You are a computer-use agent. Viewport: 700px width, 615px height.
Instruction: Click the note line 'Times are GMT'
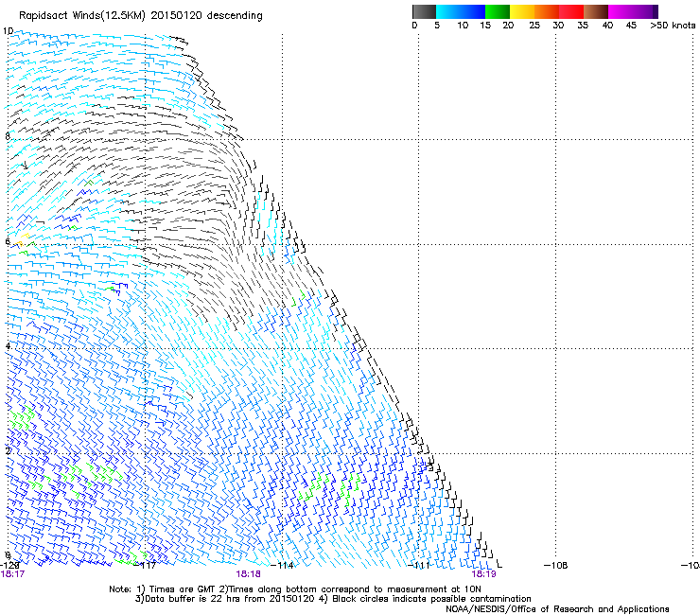point(183,589)
